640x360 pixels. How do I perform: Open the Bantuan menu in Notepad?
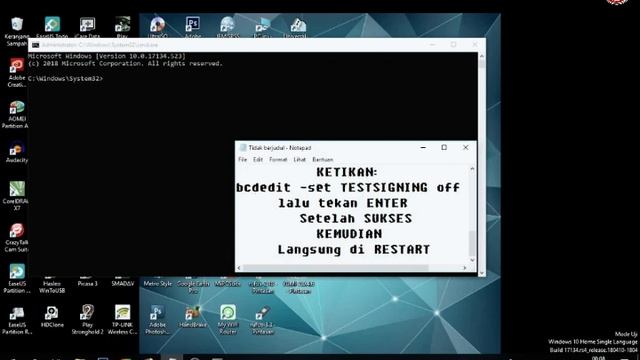(322, 160)
